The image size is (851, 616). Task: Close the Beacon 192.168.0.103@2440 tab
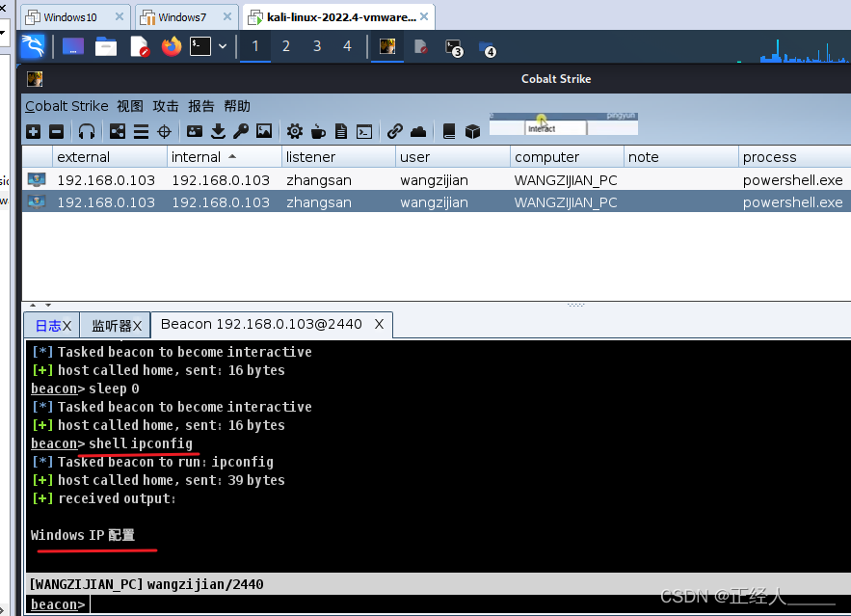(379, 324)
